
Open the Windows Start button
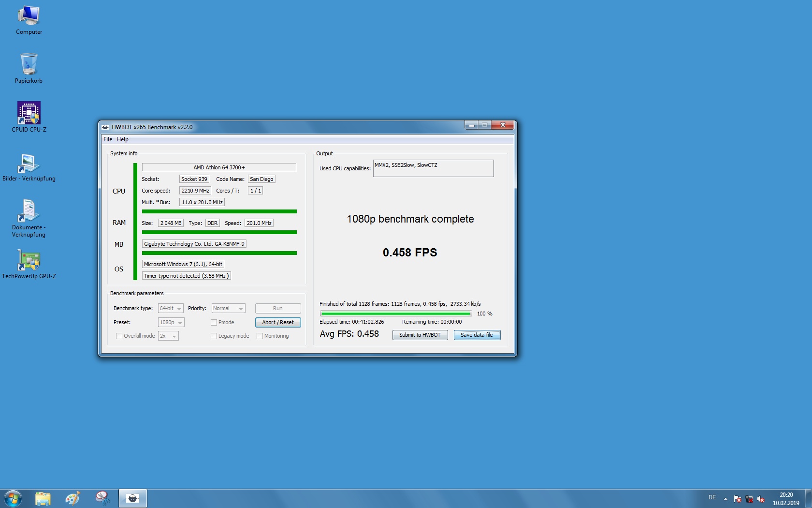point(13,498)
